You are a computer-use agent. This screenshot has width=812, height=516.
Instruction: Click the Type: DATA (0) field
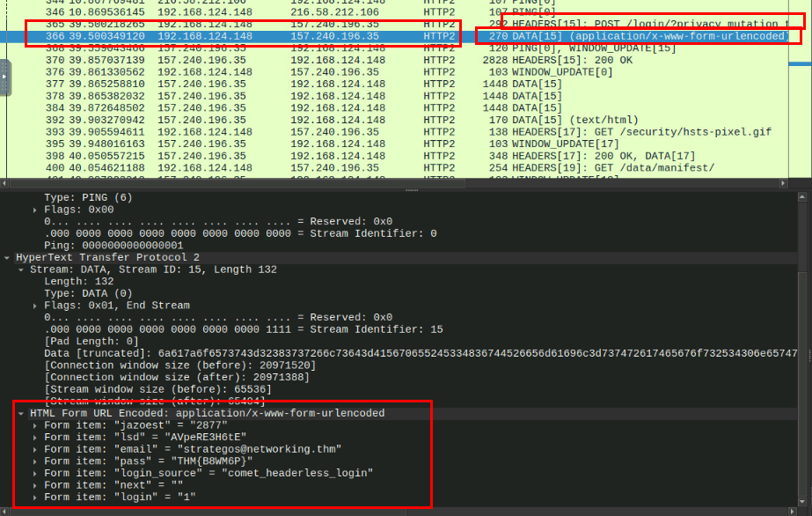[88, 293]
